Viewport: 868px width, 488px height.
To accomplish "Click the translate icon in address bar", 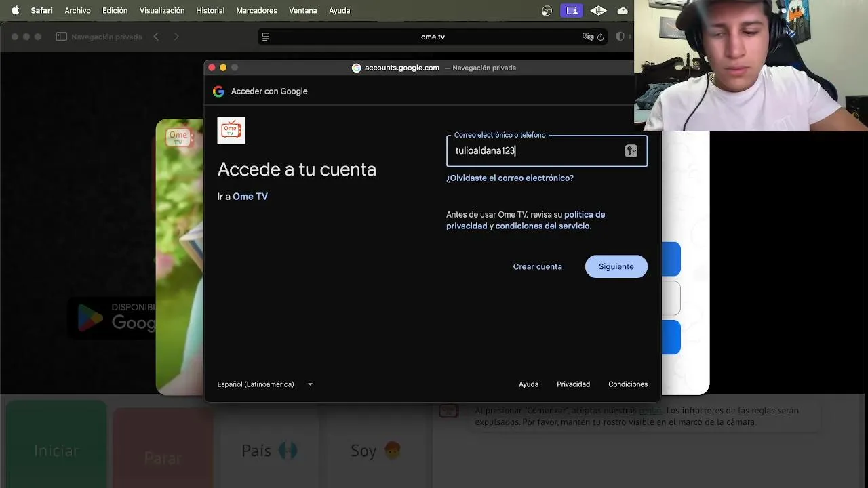I will 587,37.
